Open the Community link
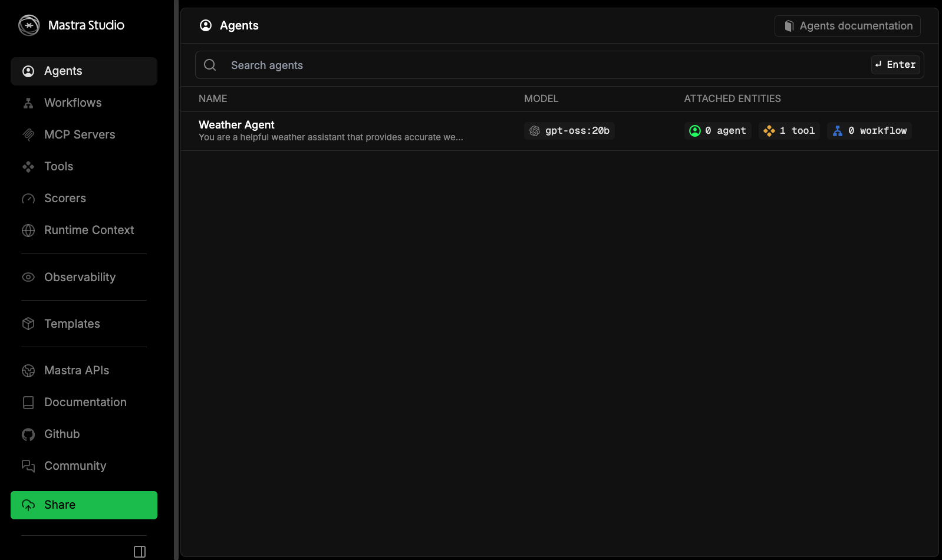Viewport: 942px width, 560px height. click(84, 466)
